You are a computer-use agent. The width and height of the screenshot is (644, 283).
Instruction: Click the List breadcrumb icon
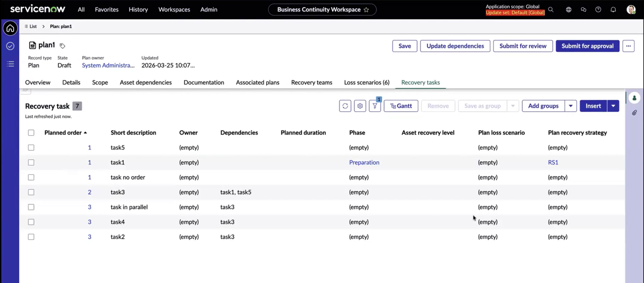[x=26, y=26]
